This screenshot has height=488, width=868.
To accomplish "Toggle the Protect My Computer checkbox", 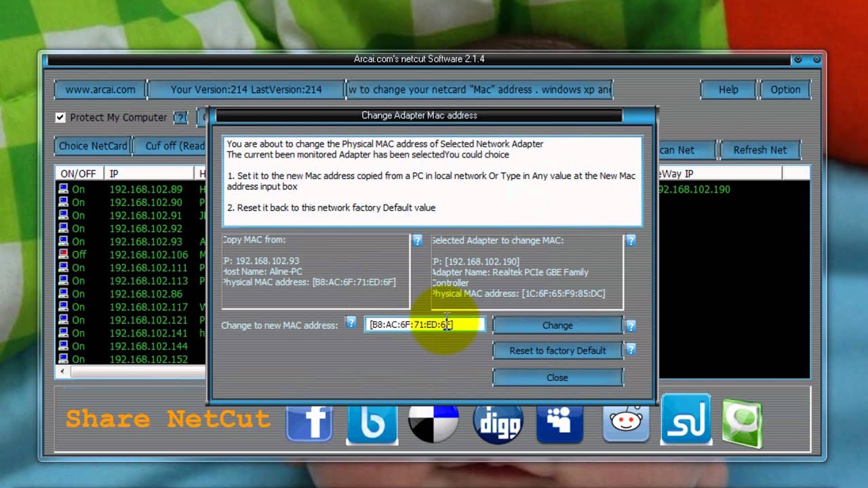I will tap(60, 117).
